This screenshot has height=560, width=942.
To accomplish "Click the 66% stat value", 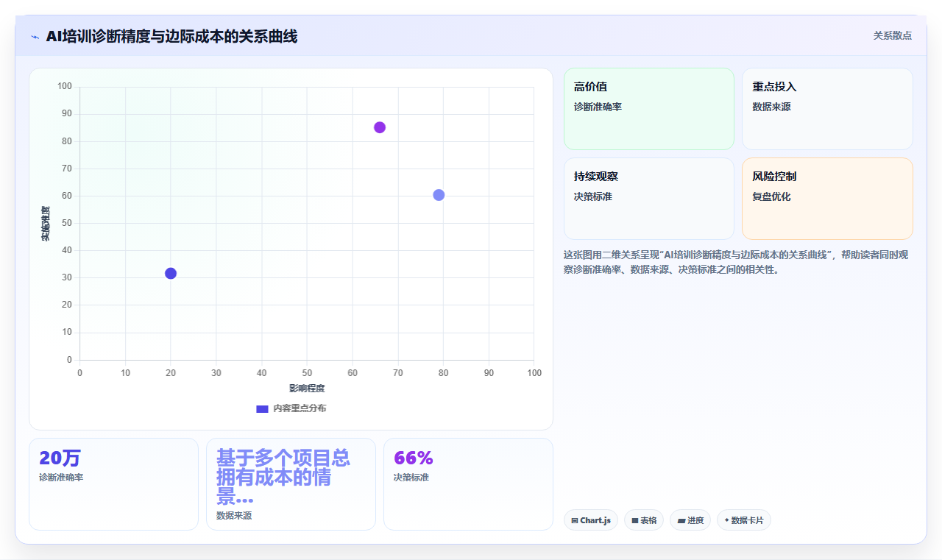I will (414, 458).
